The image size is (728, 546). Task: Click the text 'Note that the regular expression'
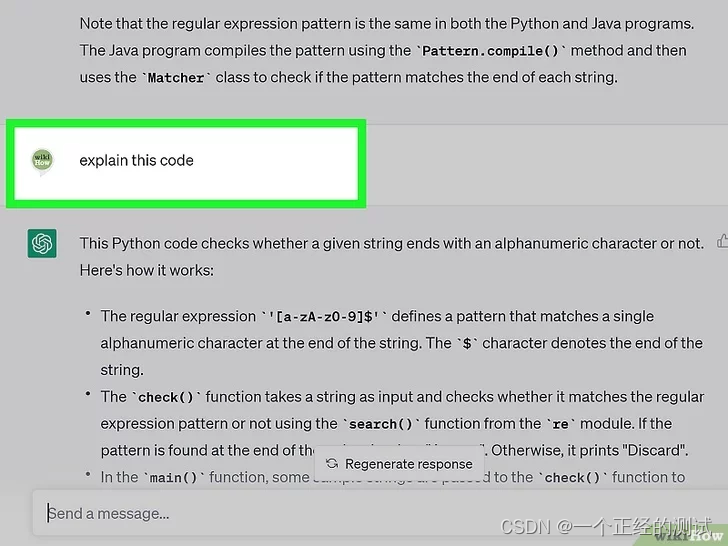tap(213, 24)
